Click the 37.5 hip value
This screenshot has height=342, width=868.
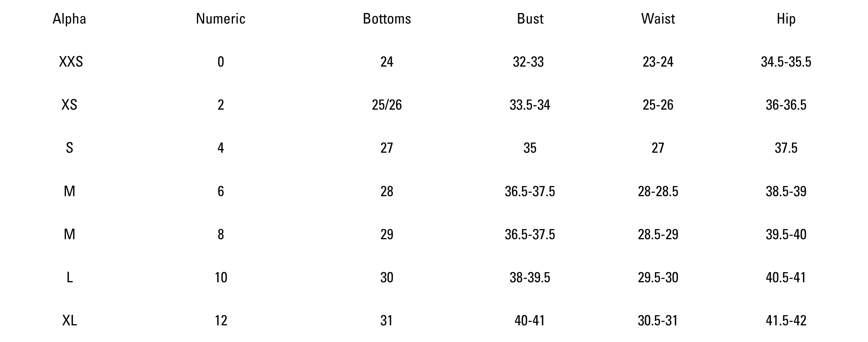click(786, 148)
